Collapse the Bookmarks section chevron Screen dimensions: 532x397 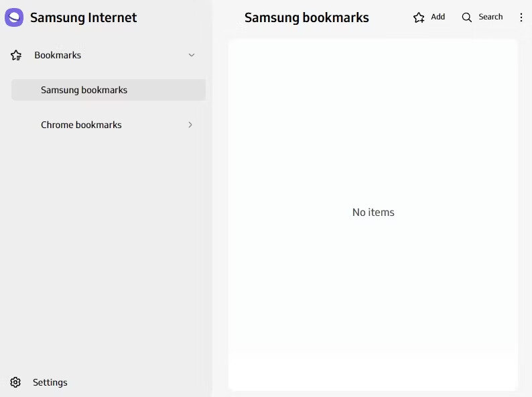tap(192, 55)
